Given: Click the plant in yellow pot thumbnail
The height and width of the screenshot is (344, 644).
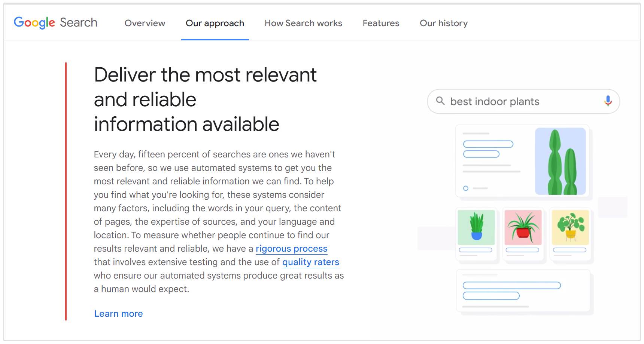Looking at the screenshot, I should point(570,227).
